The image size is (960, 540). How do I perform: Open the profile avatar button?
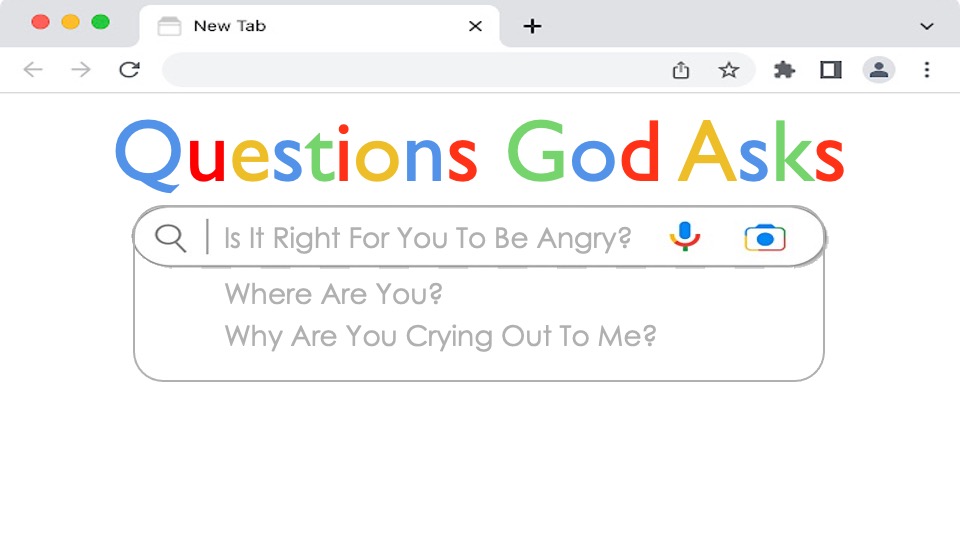coord(879,70)
